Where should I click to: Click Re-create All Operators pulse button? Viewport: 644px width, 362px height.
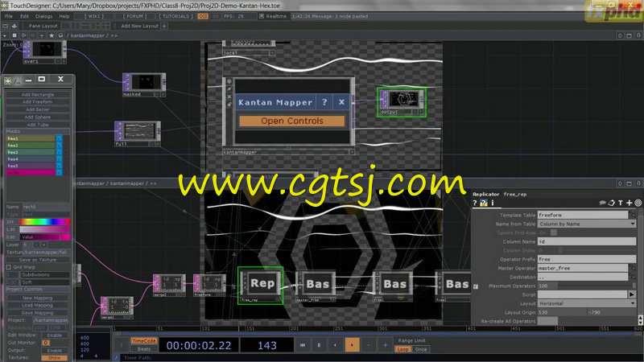coord(548,321)
